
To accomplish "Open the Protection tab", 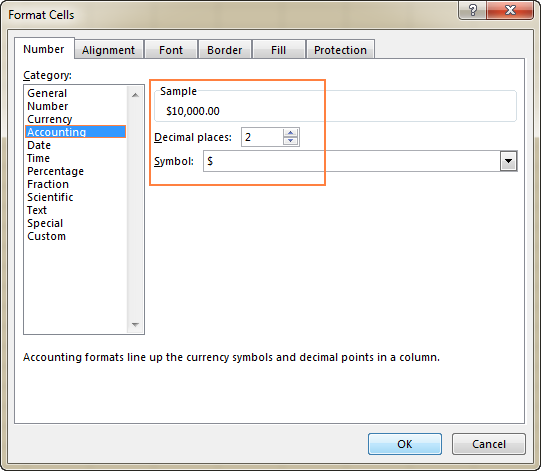I will (x=340, y=50).
